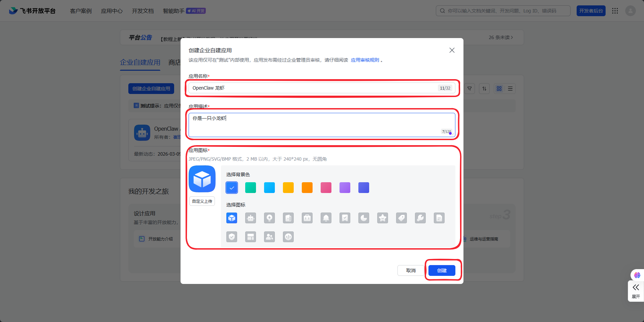644x322 pixels.
Task: Choose the star face icon
Action: pos(383,218)
